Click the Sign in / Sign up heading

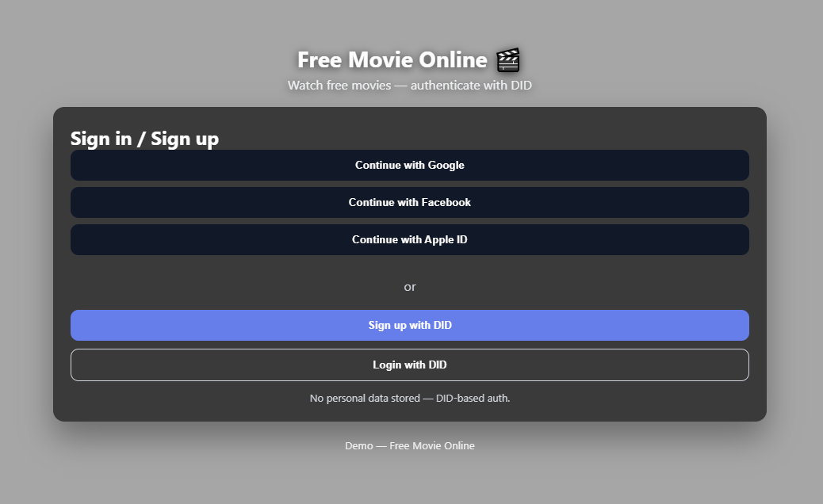[x=144, y=139]
